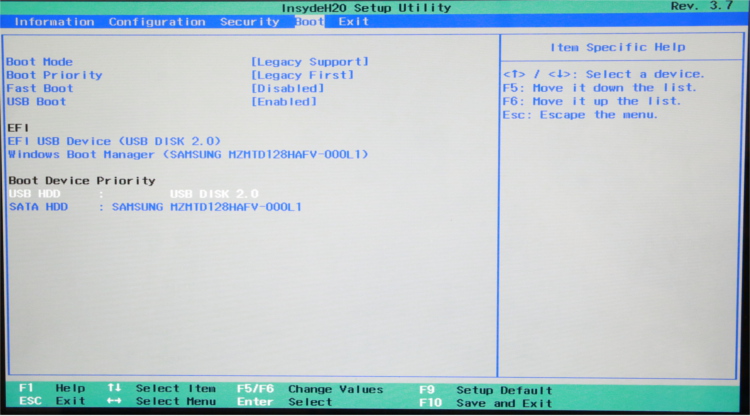The width and height of the screenshot is (750, 416).
Task: Select the highlighted USB HDD boot device row
Action: 133,194
